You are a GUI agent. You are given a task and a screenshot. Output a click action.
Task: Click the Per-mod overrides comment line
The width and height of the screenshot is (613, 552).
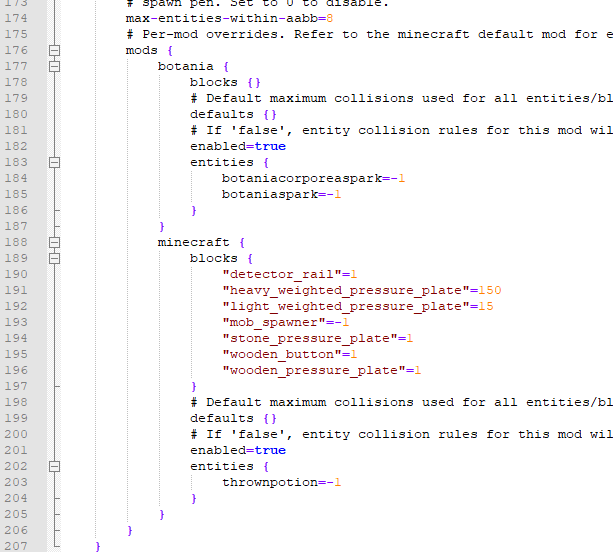369,34
